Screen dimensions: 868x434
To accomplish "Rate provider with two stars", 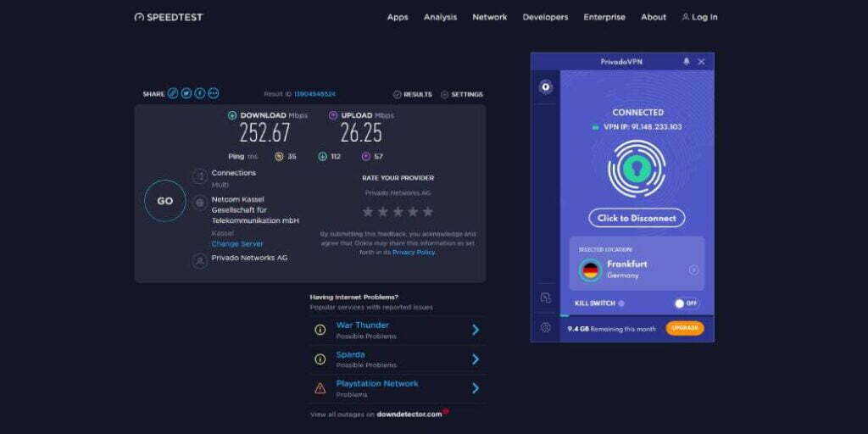I will (382, 212).
